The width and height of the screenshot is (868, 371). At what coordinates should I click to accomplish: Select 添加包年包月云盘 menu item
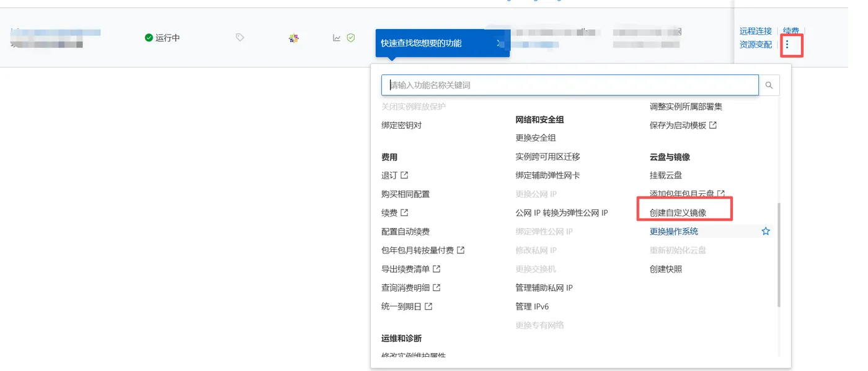click(682, 194)
